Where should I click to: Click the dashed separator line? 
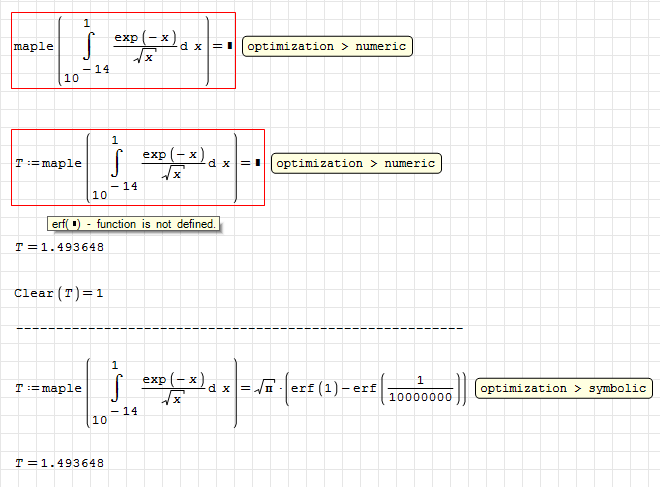pyautogui.click(x=240, y=327)
